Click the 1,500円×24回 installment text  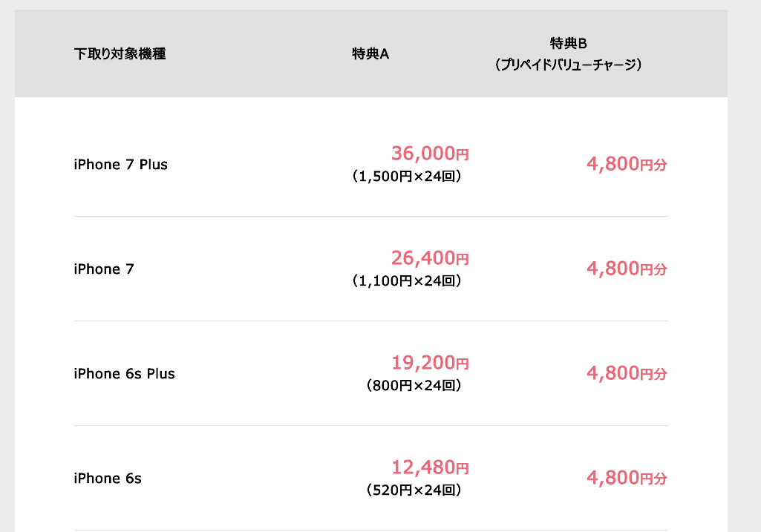tap(407, 176)
